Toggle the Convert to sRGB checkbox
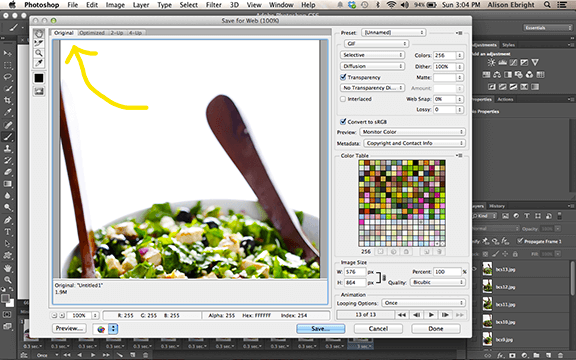Screen dimensions: 576x360 point(343,122)
